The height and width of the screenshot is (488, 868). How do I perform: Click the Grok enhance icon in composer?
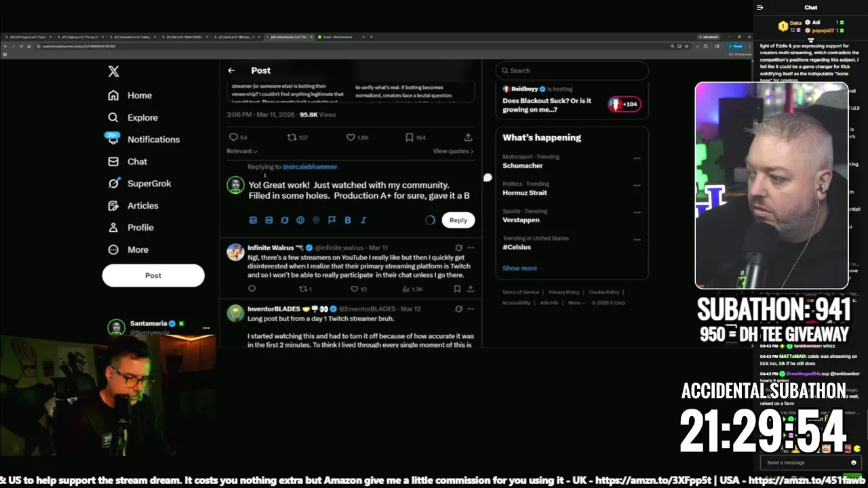pos(285,220)
